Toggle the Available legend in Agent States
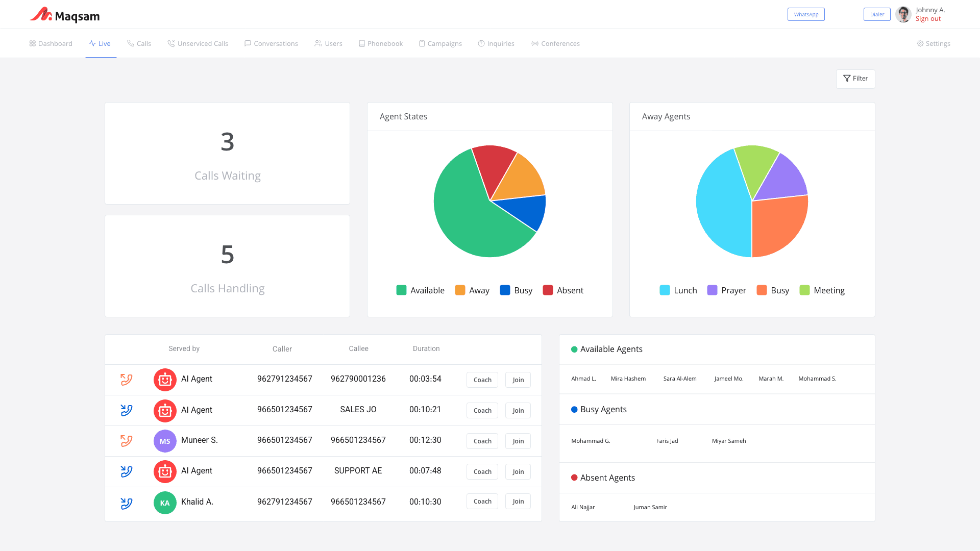 420,290
